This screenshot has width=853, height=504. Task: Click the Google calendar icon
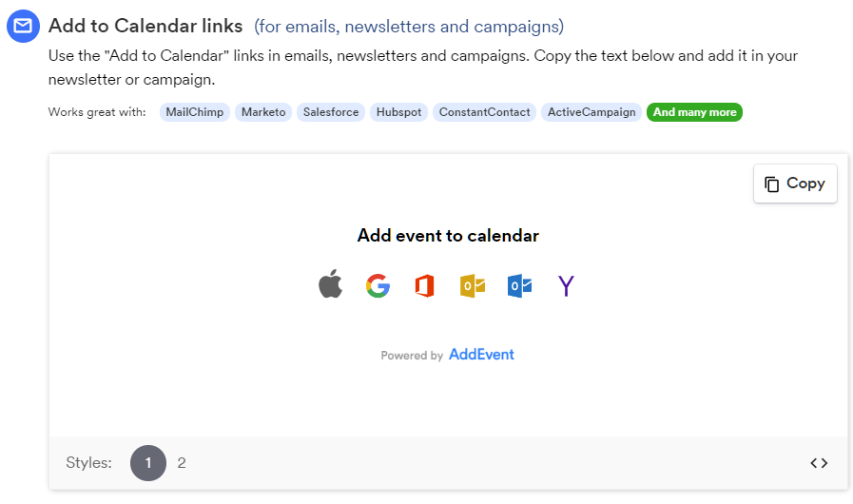378,285
